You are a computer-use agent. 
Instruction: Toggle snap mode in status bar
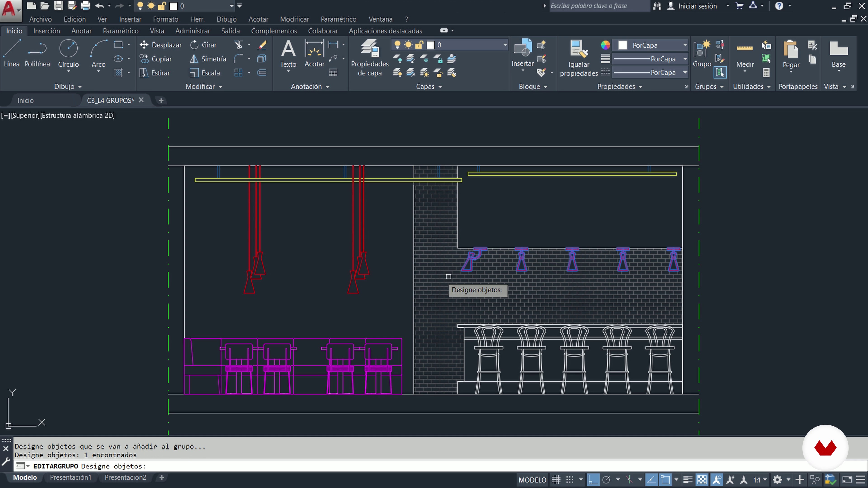pos(570,480)
